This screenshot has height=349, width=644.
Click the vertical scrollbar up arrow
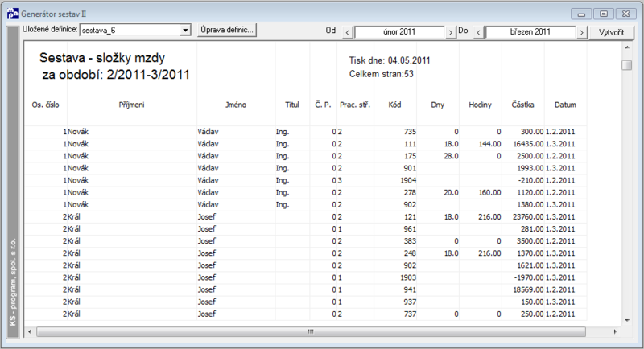627,47
